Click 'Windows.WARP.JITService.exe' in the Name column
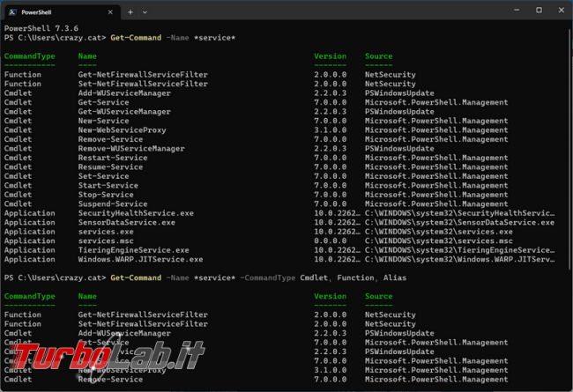573x392 pixels. pyautogui.click(x=140, y=259)
